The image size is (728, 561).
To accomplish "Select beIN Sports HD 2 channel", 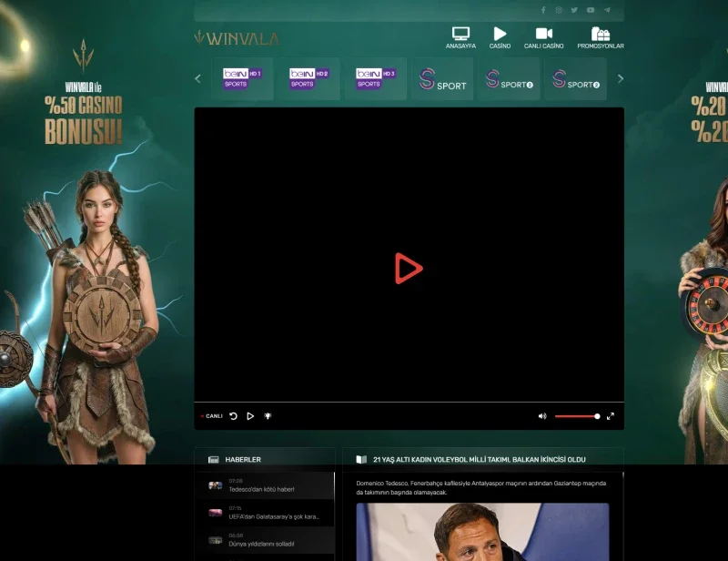I will tap(308, 78).
